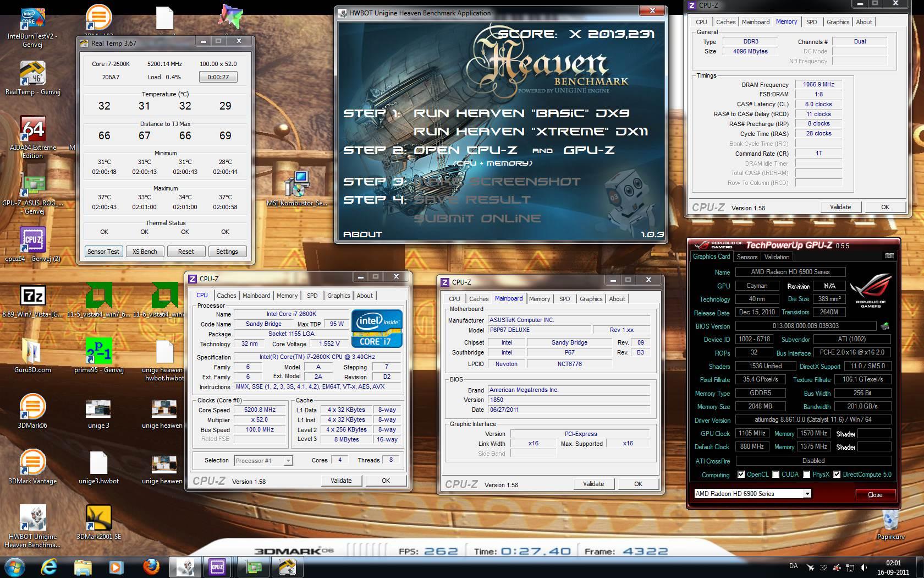Click the 0:00:27 timer button in Real Temp
924x578 pixels.
pyautogui.click(x=218, y=77)
